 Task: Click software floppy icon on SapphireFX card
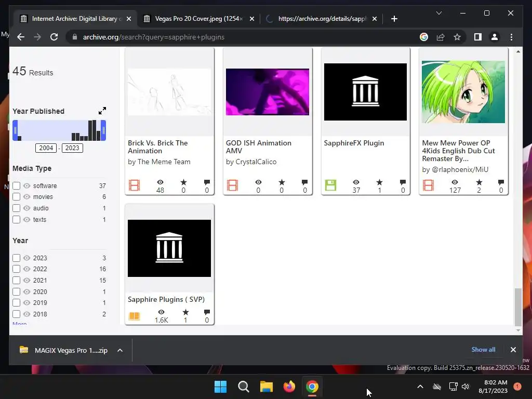tap(330, 185)
